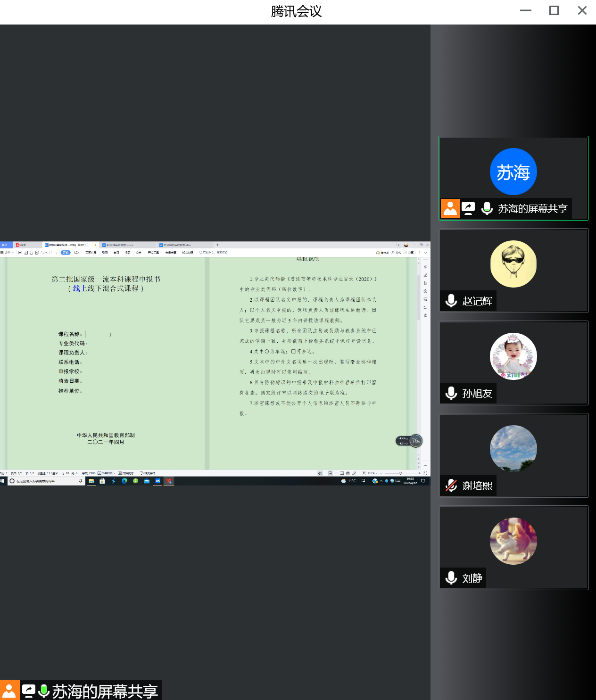Expand the WPS ribbon collapse chevron
This screenshot has width=596, height=700.
[425, 253]
